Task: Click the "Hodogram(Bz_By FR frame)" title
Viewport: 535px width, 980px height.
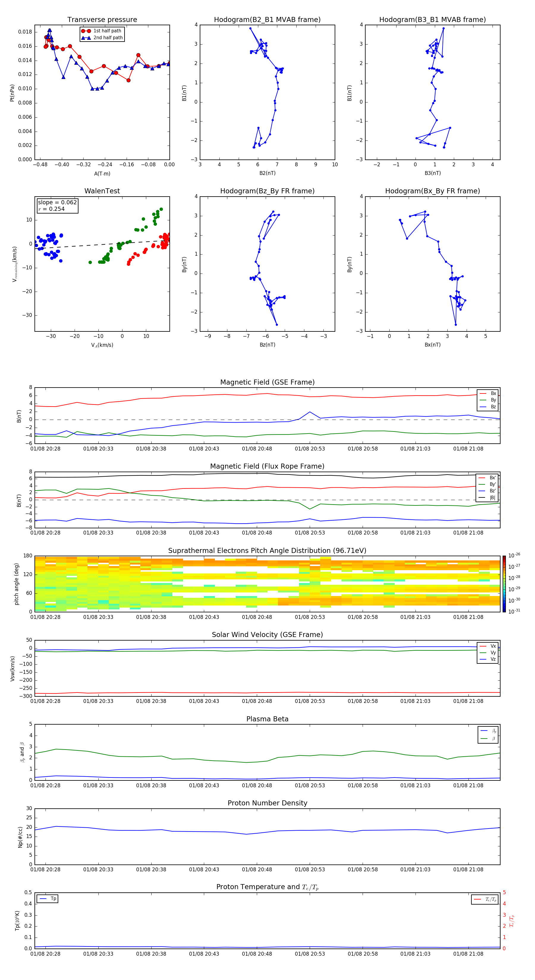Action: coord(267,191)
